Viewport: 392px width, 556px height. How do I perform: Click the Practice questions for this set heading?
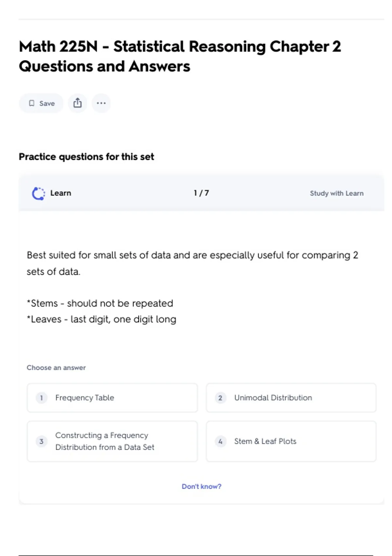[86, 157]
